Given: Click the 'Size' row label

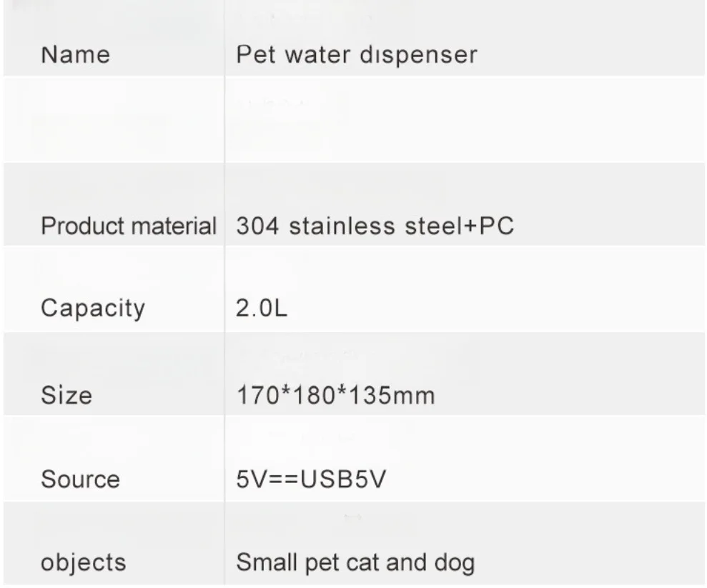Looking at the screenshot, I should [66, 394].
